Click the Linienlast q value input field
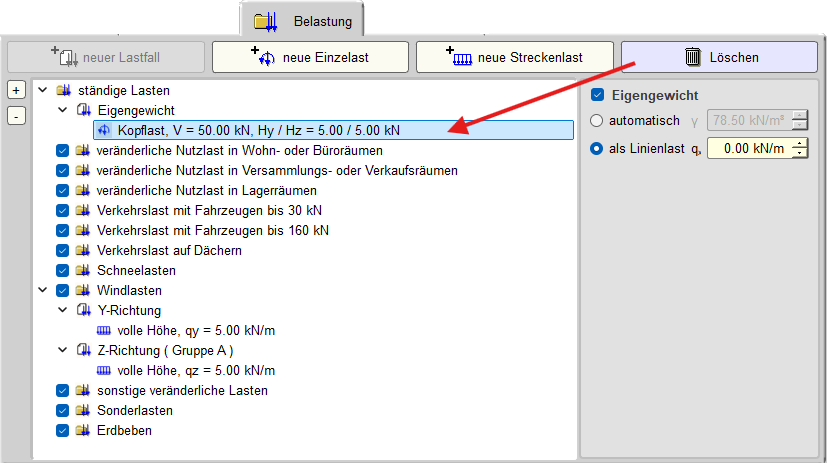Image resolution: width=827 pixels, height=463 pixels. pyautogui.click(x=748, y=149)
